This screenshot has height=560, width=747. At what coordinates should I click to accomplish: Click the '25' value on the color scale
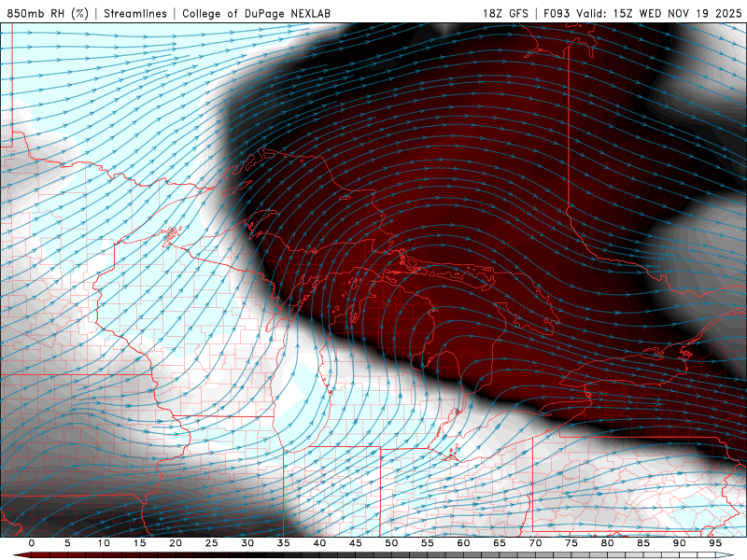(212, 543)
